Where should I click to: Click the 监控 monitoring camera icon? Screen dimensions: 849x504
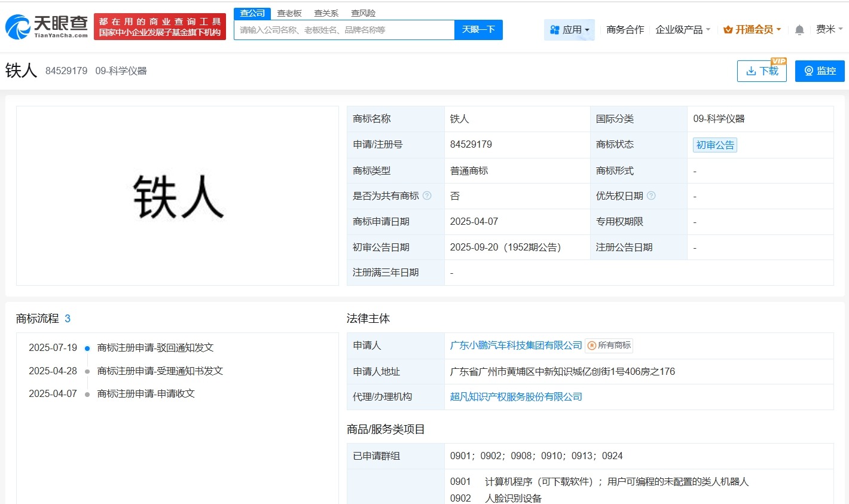coord(810,71)
